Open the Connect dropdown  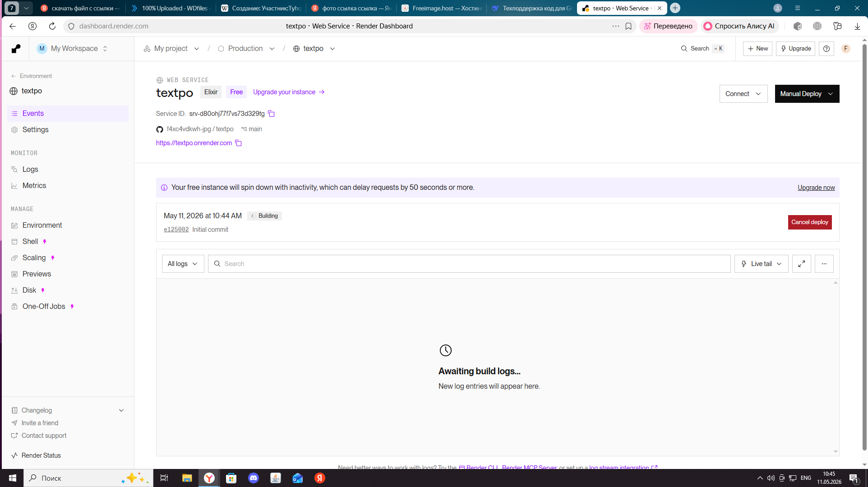coord(743,94)
